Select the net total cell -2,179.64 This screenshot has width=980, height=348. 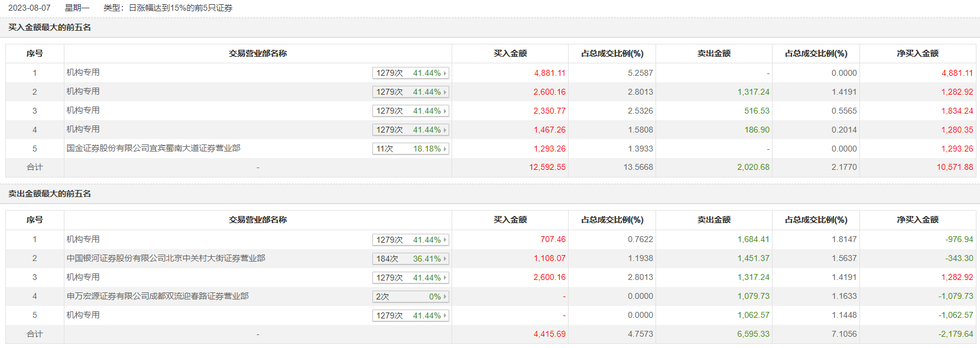(x=955, y=334)
